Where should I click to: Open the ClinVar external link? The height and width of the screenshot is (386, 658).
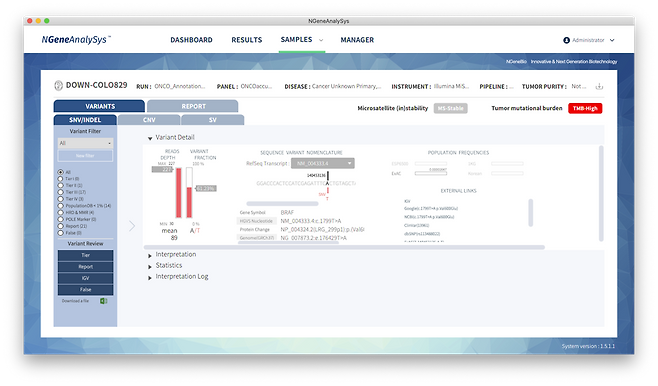point(416,225)
